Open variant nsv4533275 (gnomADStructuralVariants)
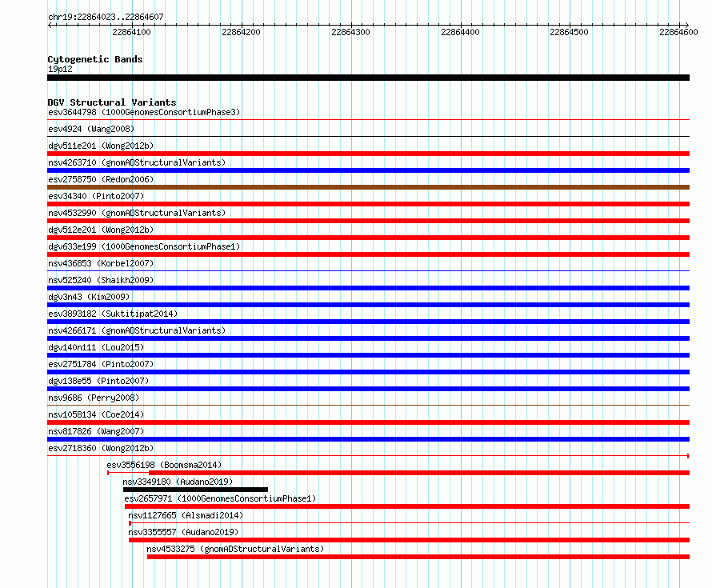Image resolution: width=712 pixels, height=588 pixels. 235,549
